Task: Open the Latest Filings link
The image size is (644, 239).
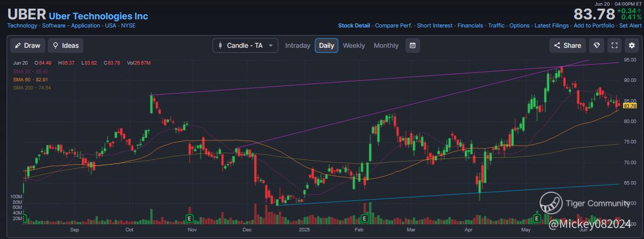Action: click(x=551, y=25)
